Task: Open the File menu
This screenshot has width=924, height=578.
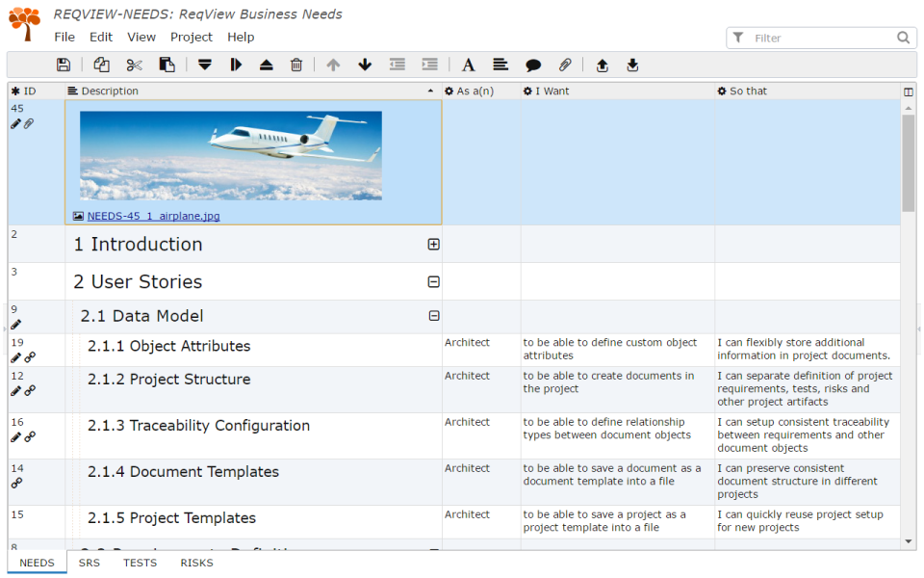Action: [x=64, y=38]
